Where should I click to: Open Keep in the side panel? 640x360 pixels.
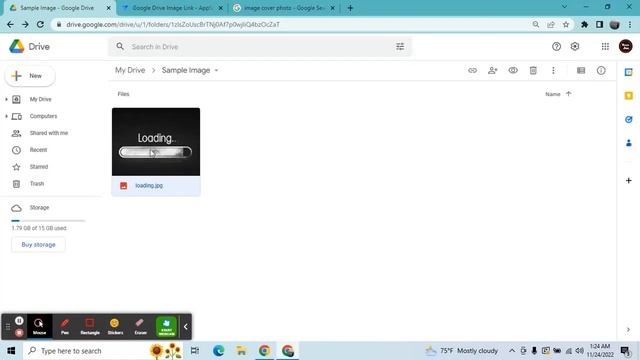pyautogui.click(x=629, y=96)
